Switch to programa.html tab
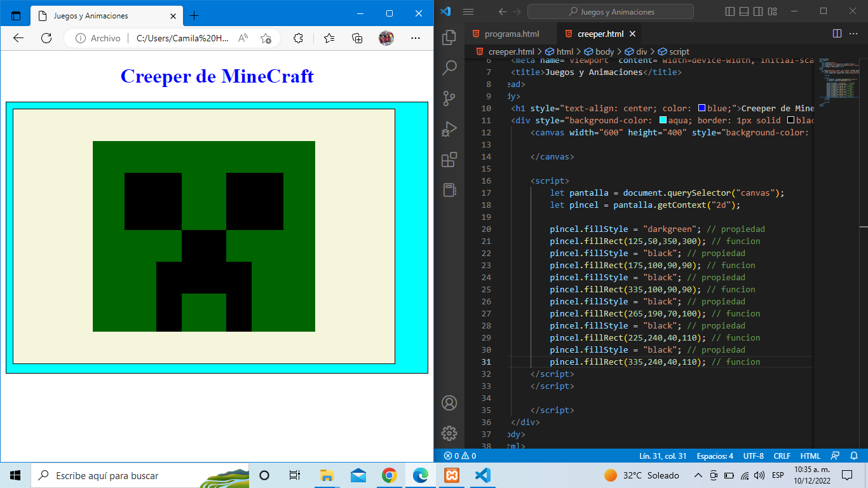Viewport: 868px width, 488px height. 511,34
